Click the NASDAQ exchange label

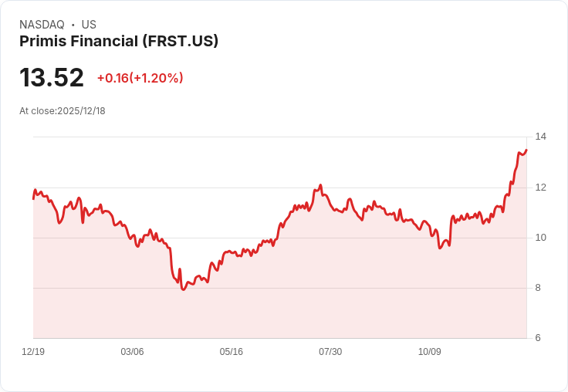pyautogui.click(x=42, y=25)
